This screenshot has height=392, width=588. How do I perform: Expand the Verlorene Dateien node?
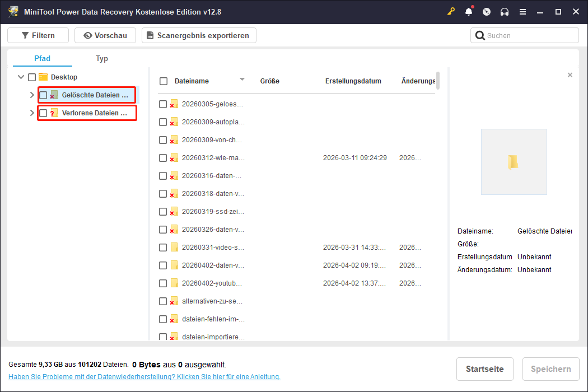click(32, 113)
